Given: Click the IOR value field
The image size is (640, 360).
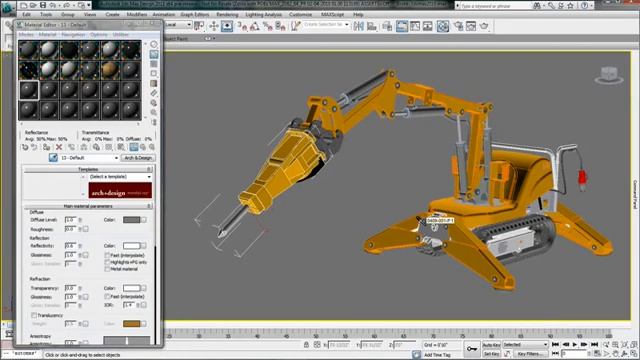Looking at the screenshot, I should (129, 305).
